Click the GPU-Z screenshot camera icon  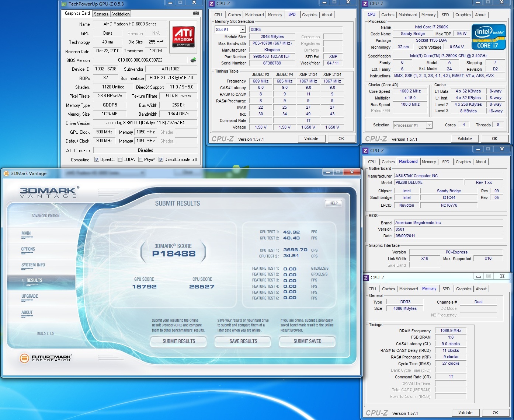(x=196, y=13)
